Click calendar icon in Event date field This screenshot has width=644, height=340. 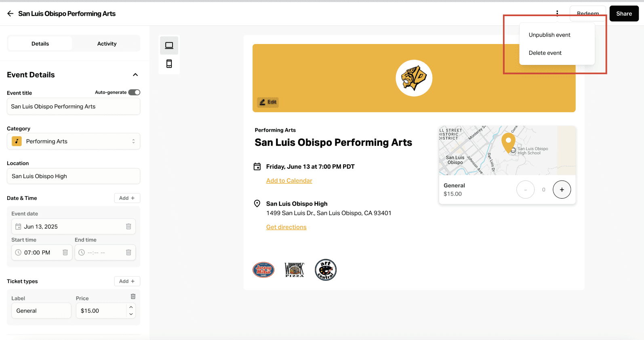tap(18, 227)
